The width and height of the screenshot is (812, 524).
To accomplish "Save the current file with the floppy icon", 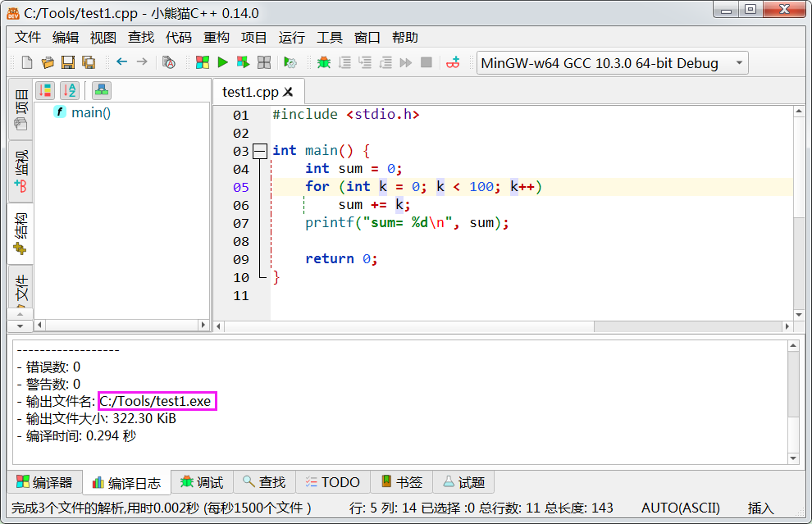I will [x=68, y=62].
